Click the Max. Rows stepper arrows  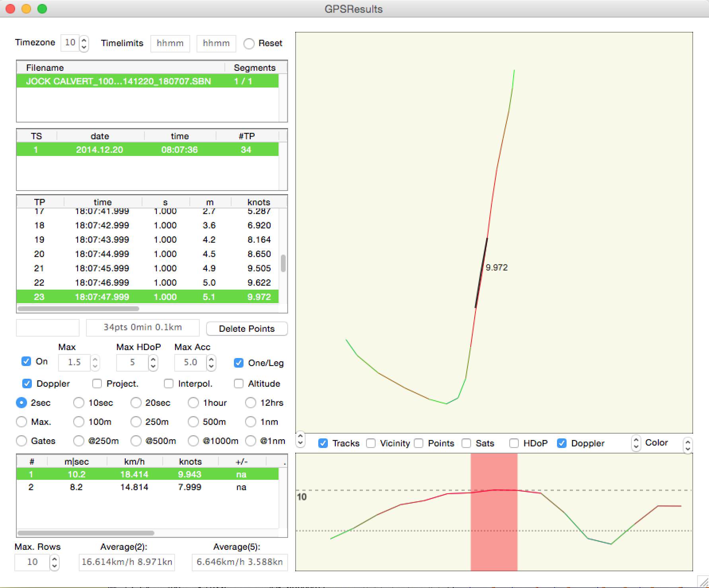[55, 562]
